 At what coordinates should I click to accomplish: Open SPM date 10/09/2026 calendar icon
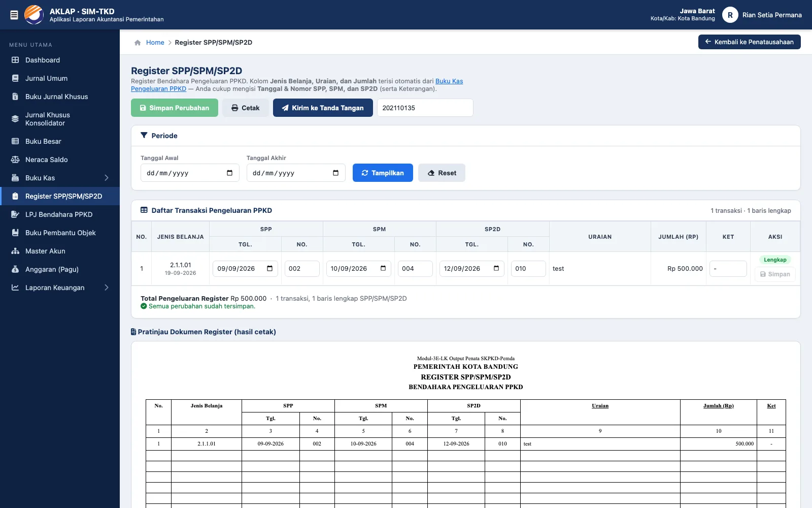(x=383, y=268)
